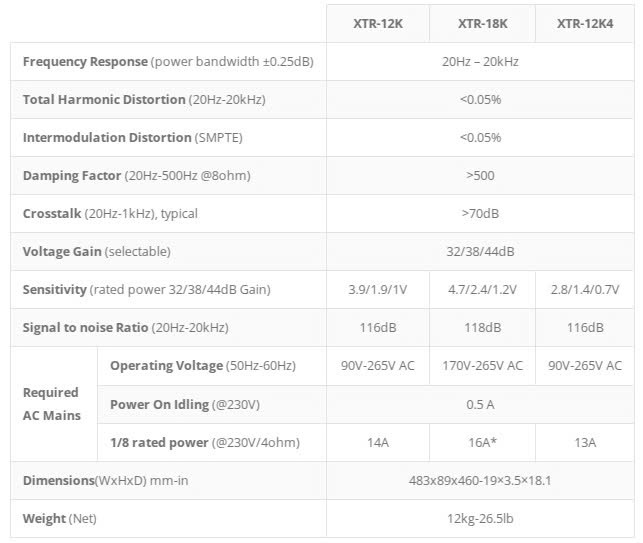
Task: Select the 1/8 rated power label
Action: pos(205,442)
